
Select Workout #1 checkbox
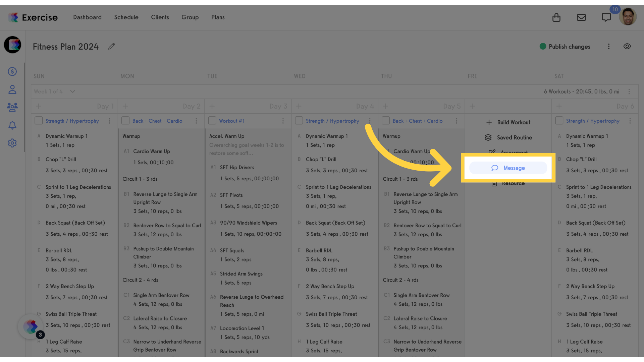[x=212, y=121]
